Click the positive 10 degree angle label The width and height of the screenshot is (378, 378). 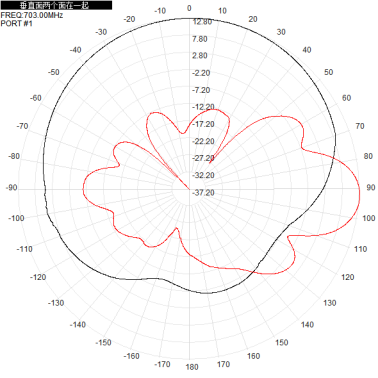tap(222, 11)
